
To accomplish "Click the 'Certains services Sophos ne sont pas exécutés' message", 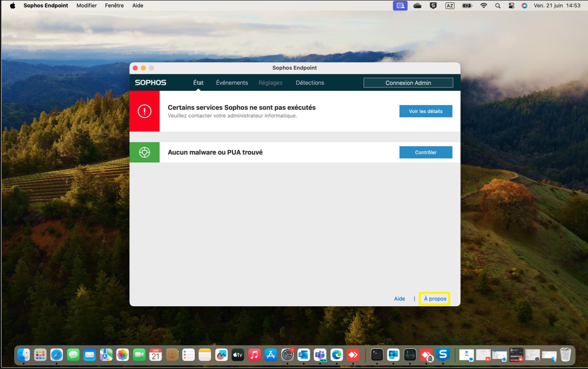I will [242, 108].
